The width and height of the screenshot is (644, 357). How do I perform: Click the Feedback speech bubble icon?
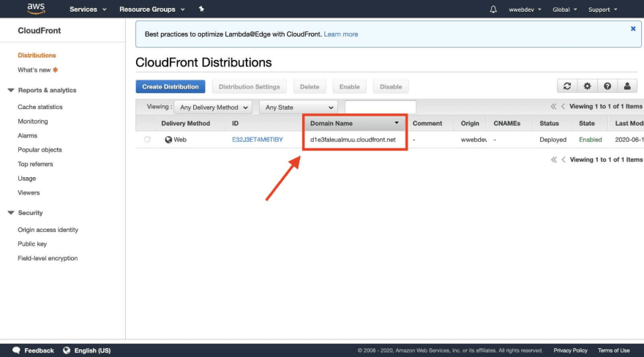pyautogui.click(x=16, y=350)
